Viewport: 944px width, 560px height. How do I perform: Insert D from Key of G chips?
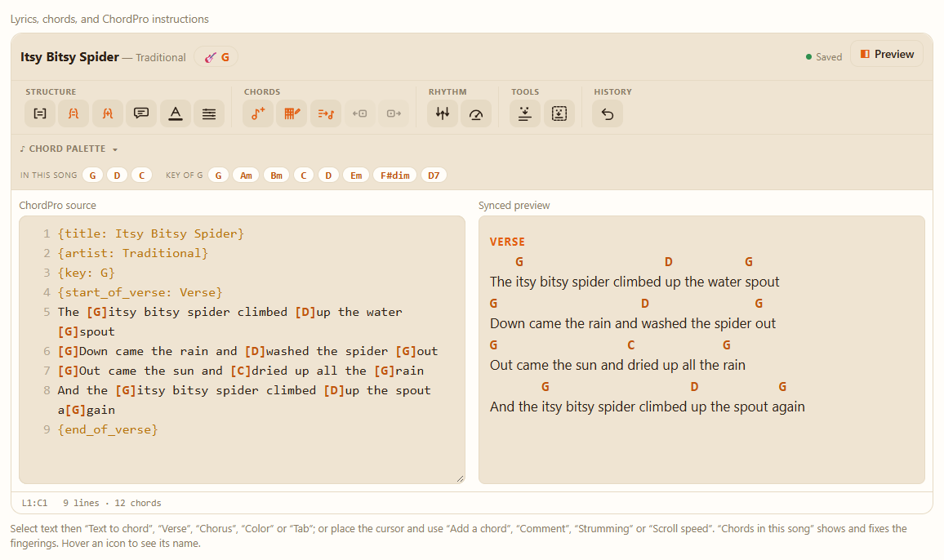click(x=328, y=176)
